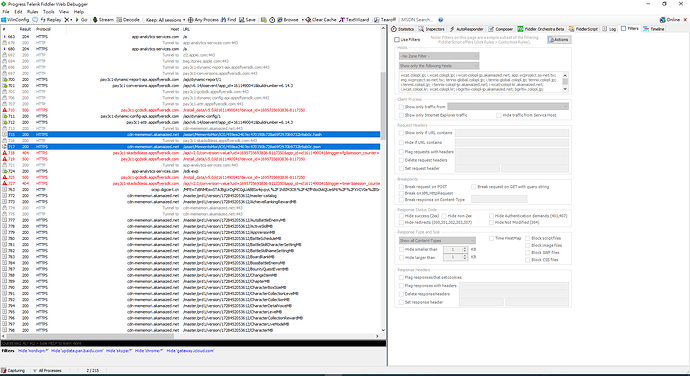Increment the Hide smaller than KB spinner
The height and width of the screenshot is (376, 690).
465,248
